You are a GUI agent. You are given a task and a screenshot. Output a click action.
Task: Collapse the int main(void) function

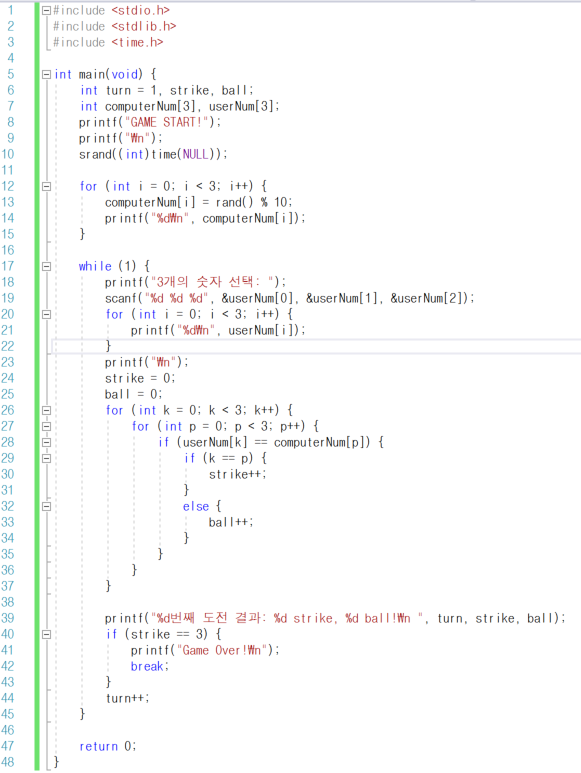point(46,74)
